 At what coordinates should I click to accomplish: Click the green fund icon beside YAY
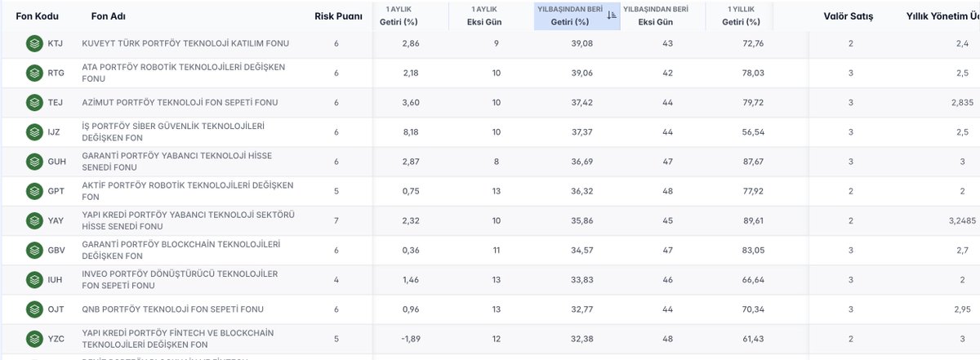point(33,220)
